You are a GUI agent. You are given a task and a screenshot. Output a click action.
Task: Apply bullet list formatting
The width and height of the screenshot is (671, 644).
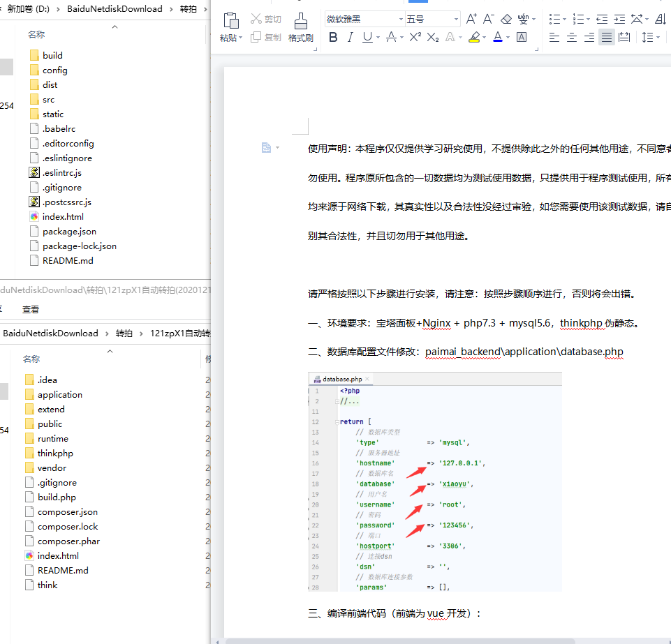(x=554, y=19)
